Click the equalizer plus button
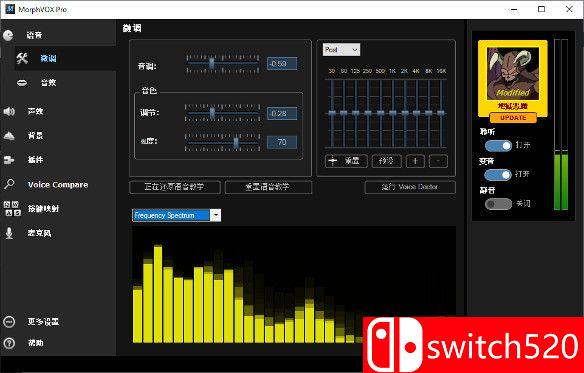This screenshot has height=373, width=584. coord(415,161)
